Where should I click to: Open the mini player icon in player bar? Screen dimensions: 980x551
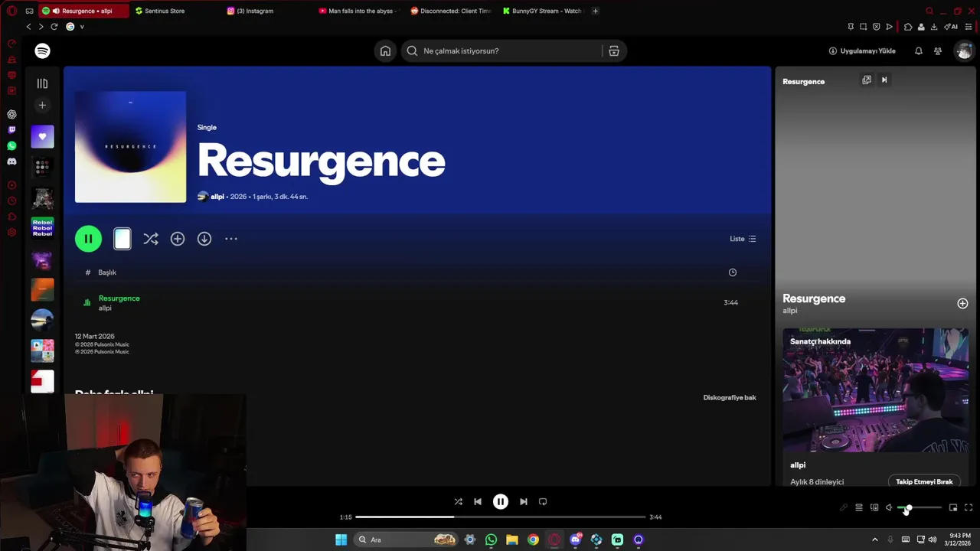pyautogui.click(x=953, y=507)
